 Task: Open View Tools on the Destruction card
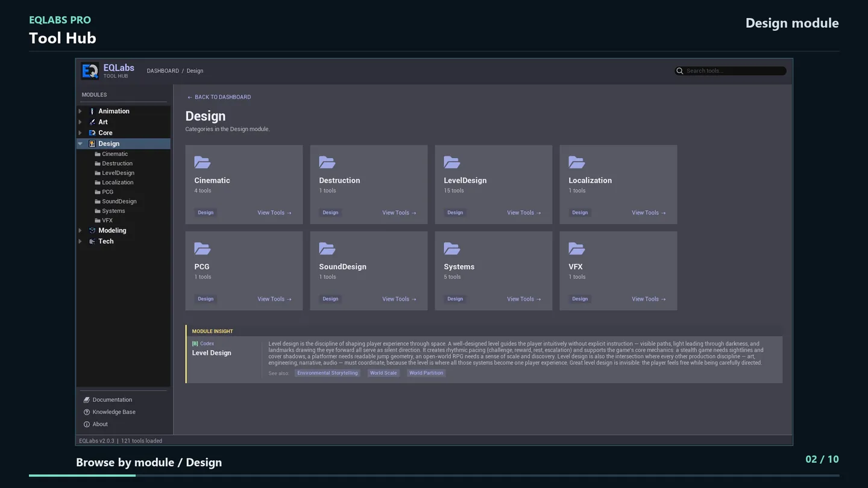399,213
